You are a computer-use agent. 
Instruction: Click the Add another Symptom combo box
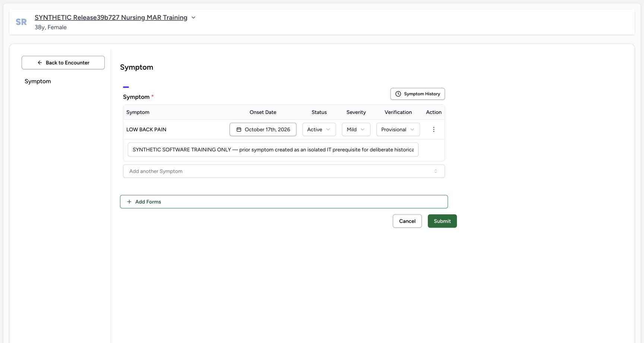click(284, 171)
